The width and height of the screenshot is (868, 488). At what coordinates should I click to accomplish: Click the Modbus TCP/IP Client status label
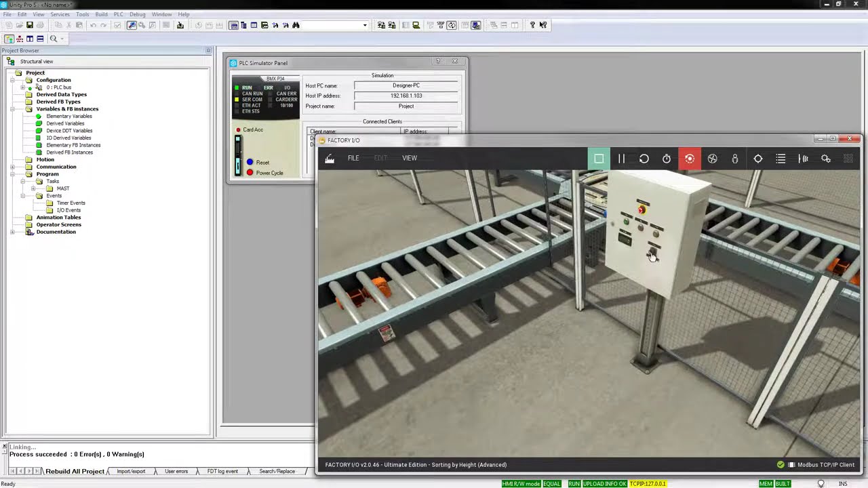tap(825, 465)
